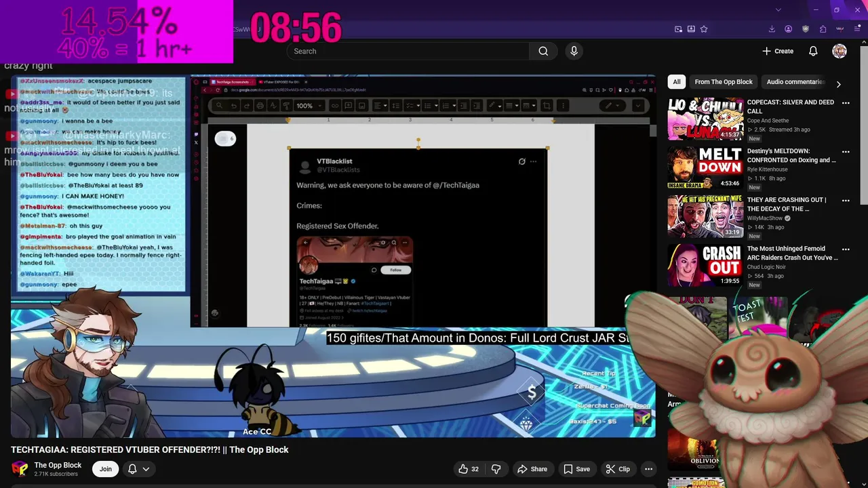Open the browser extensions puzzle icon
Viewport: 868px width, 488px height.
point(823,29)
